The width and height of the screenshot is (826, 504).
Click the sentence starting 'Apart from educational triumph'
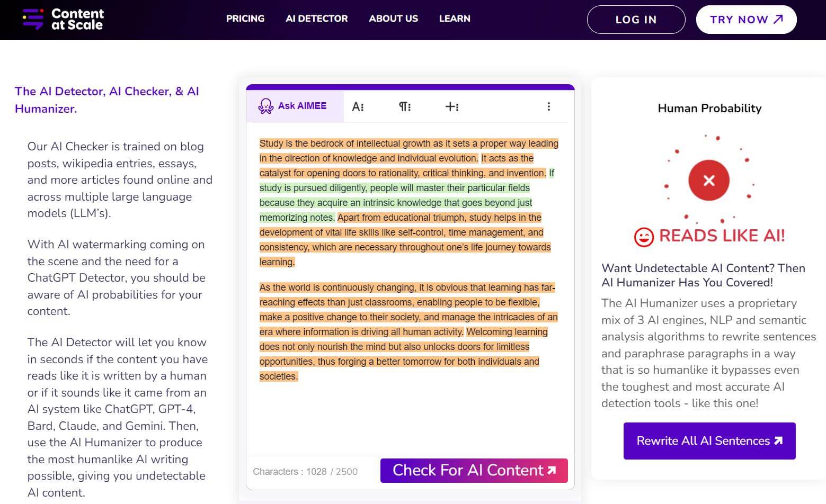pyautogui.click(x=405, y=240)
